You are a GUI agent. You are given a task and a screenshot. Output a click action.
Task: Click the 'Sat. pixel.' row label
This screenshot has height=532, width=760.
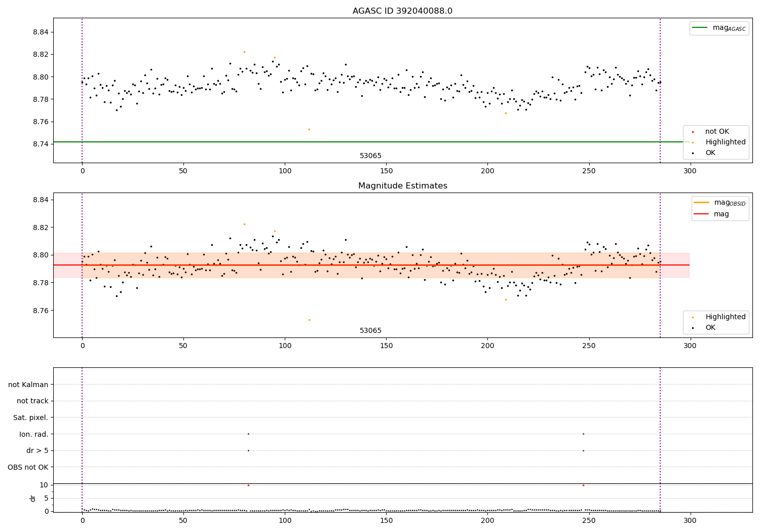click(31, 417)
